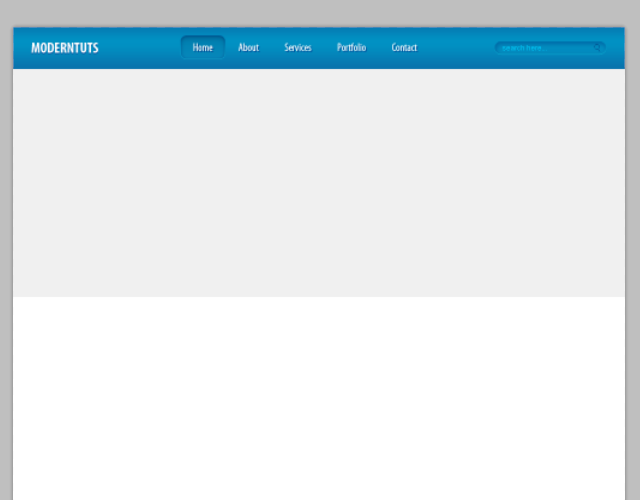Go to the About page link
The width and height of the screenshot is (640, 500).
tap(249, 47)
